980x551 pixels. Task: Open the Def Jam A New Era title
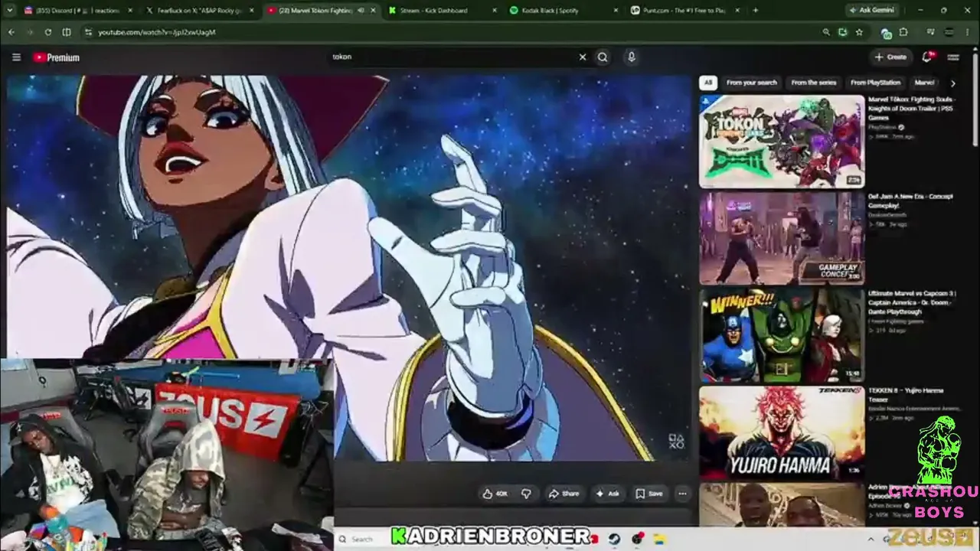[x=911, y=201]
